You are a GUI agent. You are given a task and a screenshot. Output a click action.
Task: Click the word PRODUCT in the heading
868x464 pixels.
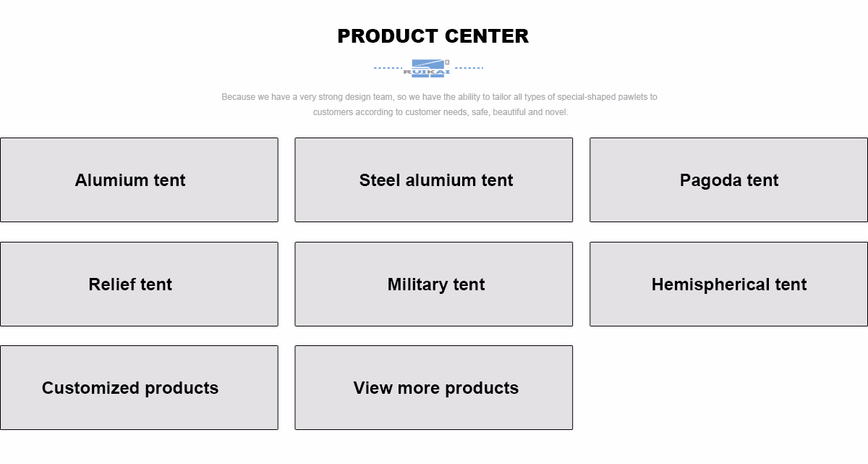388,36
